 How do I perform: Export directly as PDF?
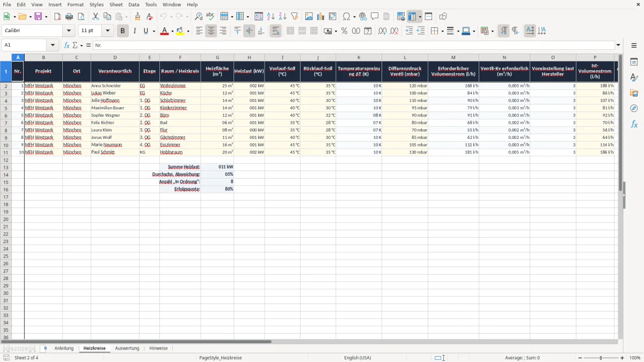[x=57, y=17]
